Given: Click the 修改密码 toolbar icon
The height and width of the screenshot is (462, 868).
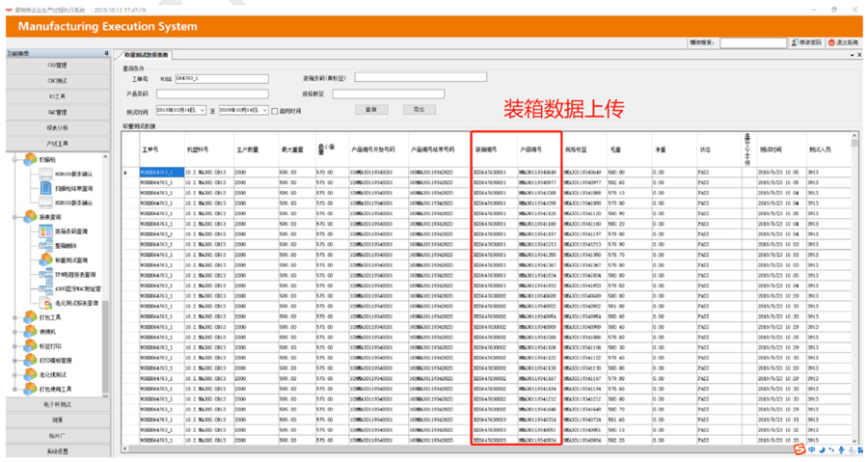Looking at the screenshot, I should click(795, 42).
